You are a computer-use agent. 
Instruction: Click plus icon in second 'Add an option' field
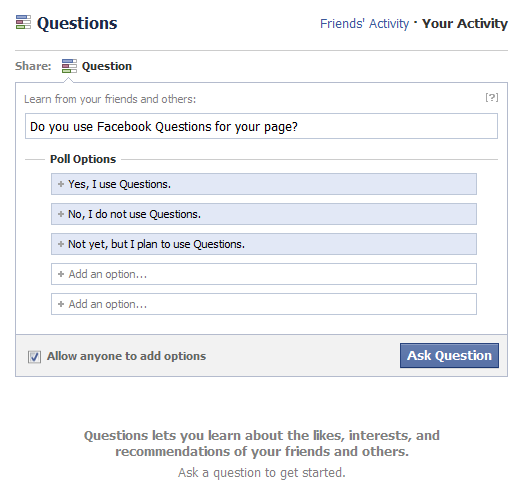(x=61, y=304)
